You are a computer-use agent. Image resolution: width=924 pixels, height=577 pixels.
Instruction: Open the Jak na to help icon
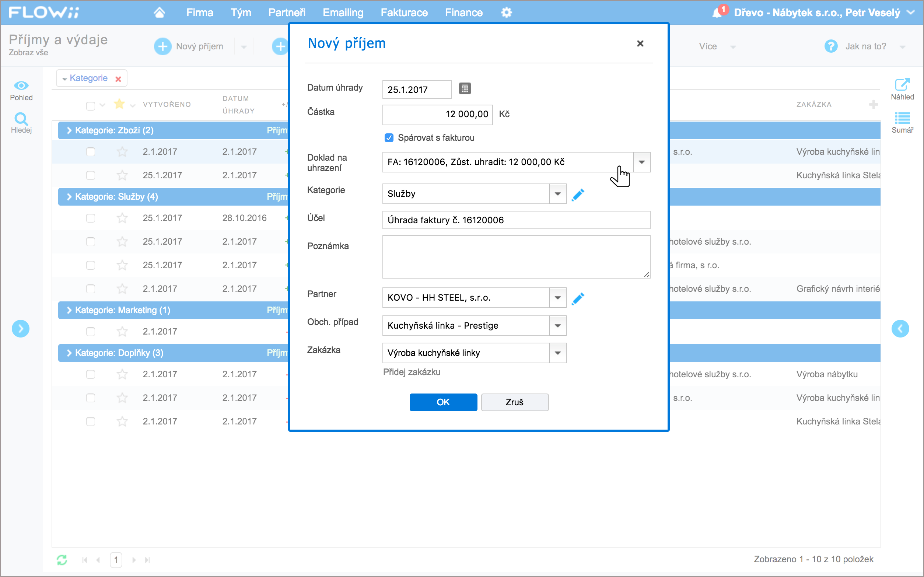click(x=830, y=46)
